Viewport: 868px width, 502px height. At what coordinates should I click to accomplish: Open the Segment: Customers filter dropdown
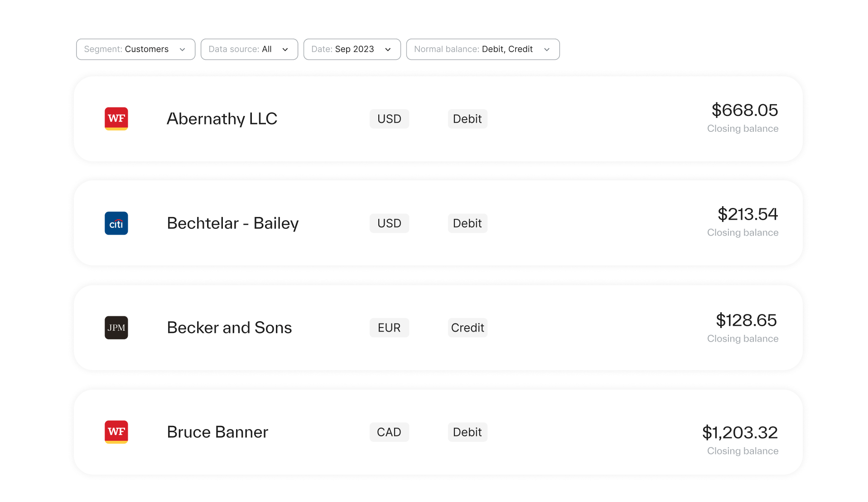tap(135, 49)
